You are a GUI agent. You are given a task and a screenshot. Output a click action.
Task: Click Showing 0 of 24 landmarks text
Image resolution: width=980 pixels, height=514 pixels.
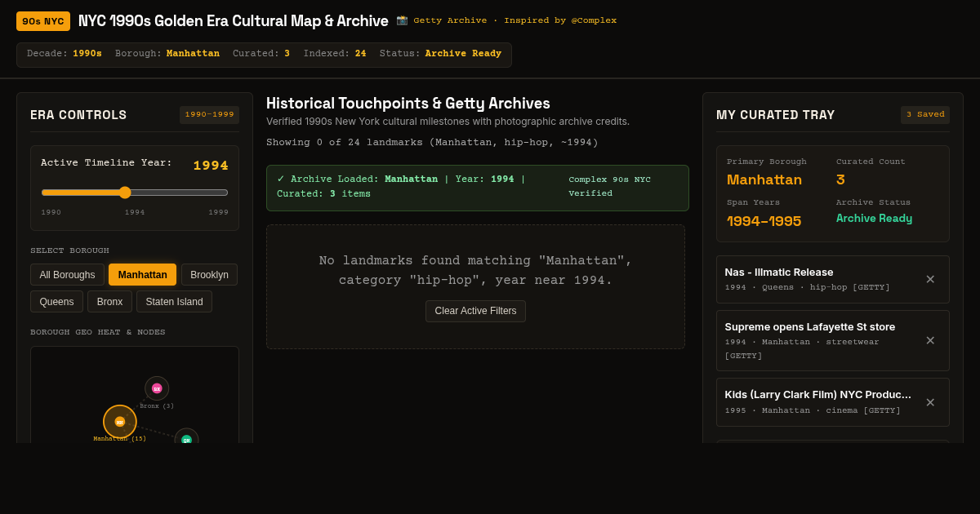coord(432,143)
